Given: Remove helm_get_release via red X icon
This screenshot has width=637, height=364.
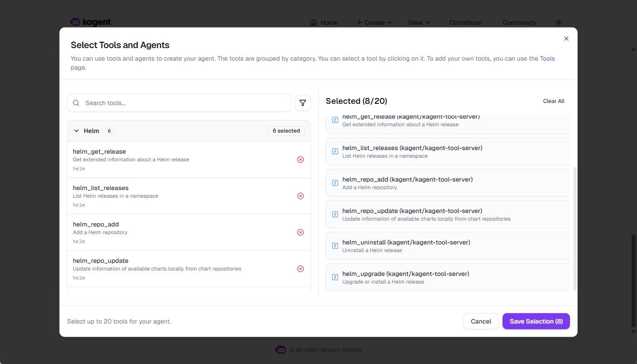Looking at the screenshot, I should (301, 160).
